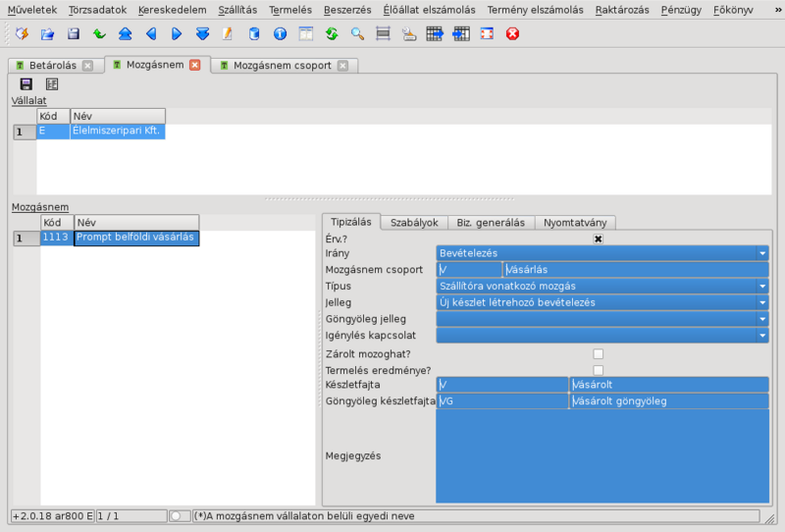Click the blue info circle icon
The width and height of the screenshot is (785, 532).
pos(280,34)
